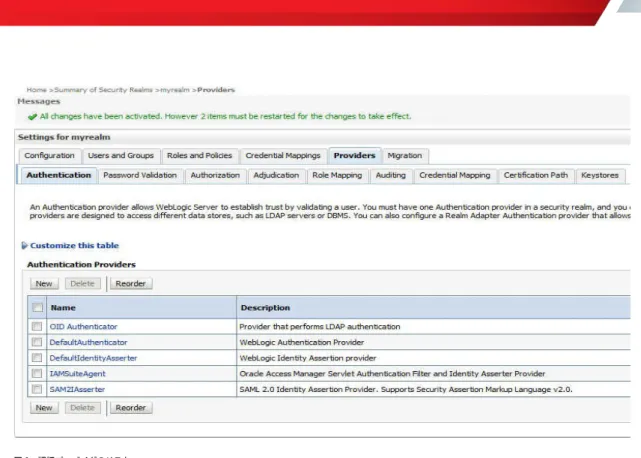Open the Roles and Policies tab
The image size is (641, 458).
(x=199, y=155)
